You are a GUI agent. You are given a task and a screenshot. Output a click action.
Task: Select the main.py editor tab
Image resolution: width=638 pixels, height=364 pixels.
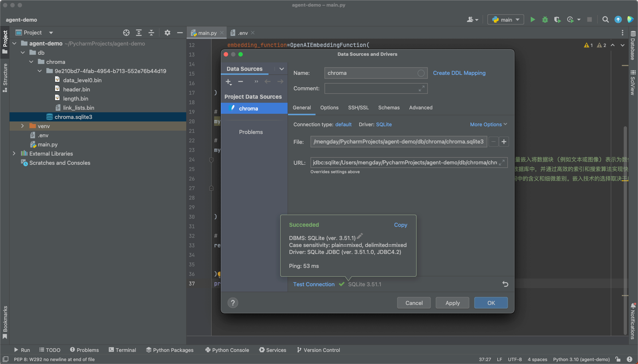click(x=207, y=33)
